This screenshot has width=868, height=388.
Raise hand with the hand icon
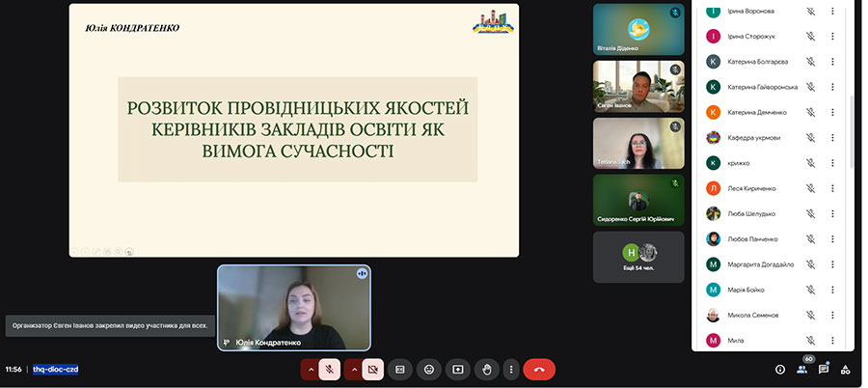(x=487, y=369)
